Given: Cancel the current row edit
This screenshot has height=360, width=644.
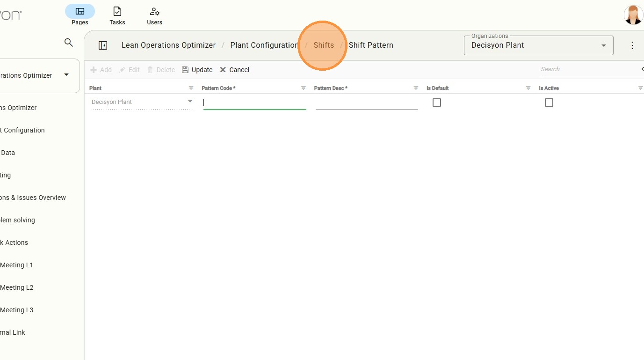Looking at the screenshot, I should [x=235, y=70].
